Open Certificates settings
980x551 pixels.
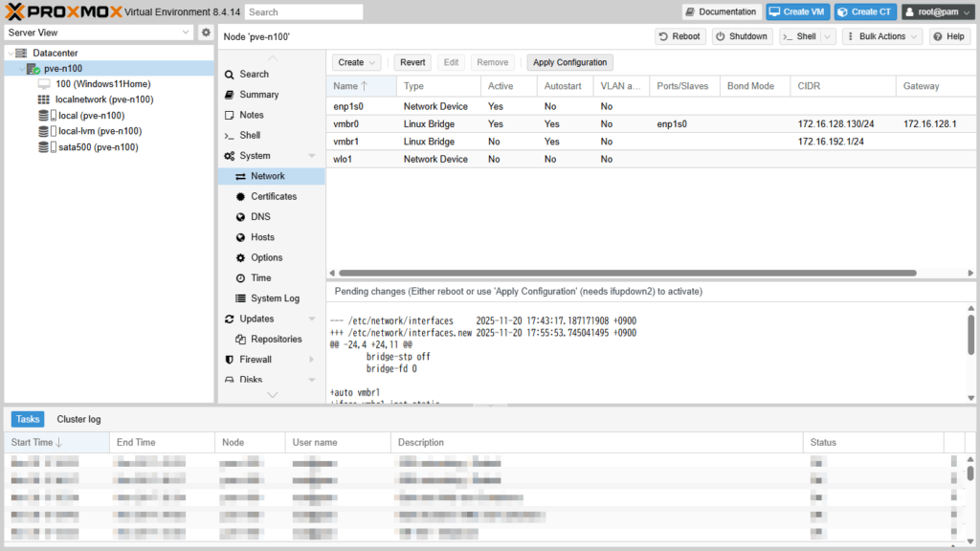coord(273,196)
